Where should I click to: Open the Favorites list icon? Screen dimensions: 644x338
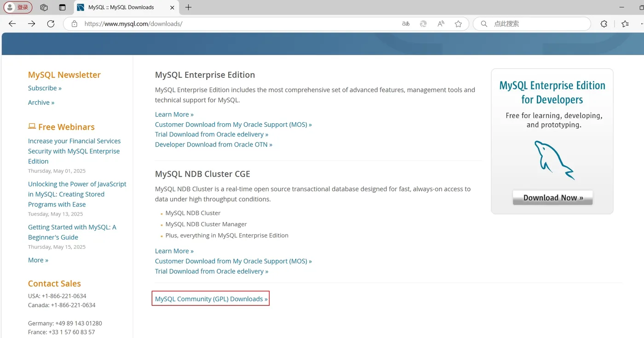click(625, 24)
